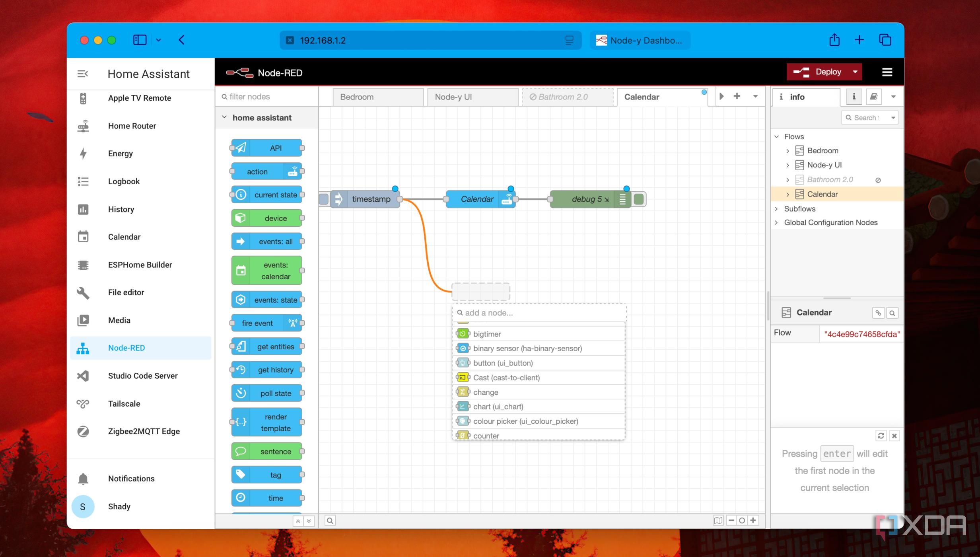Open the info search options dropdown
The width and height of the screenshot is (980, 557).
[893, 118]
